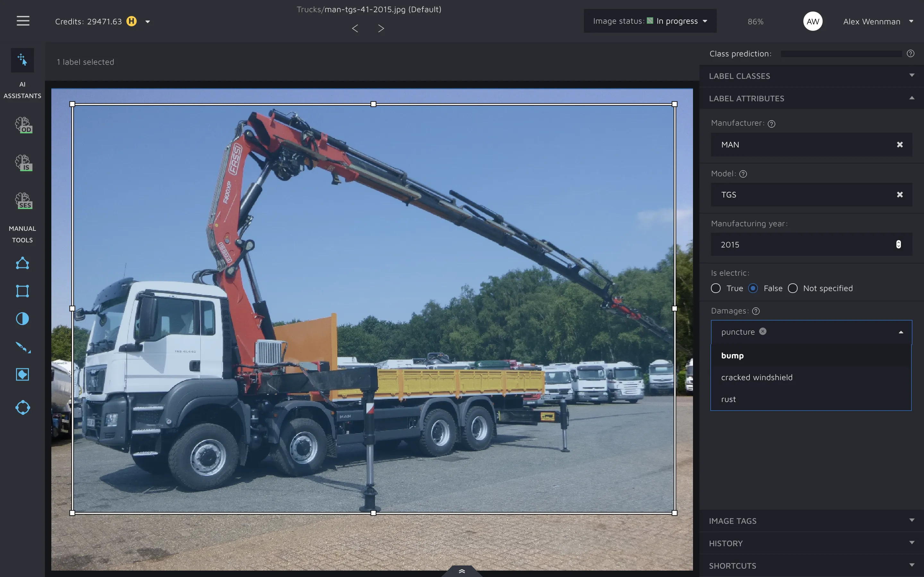Select the IS AI assistant tool
The width and height of the screenshot is (924, 577).
pos(23,163)
